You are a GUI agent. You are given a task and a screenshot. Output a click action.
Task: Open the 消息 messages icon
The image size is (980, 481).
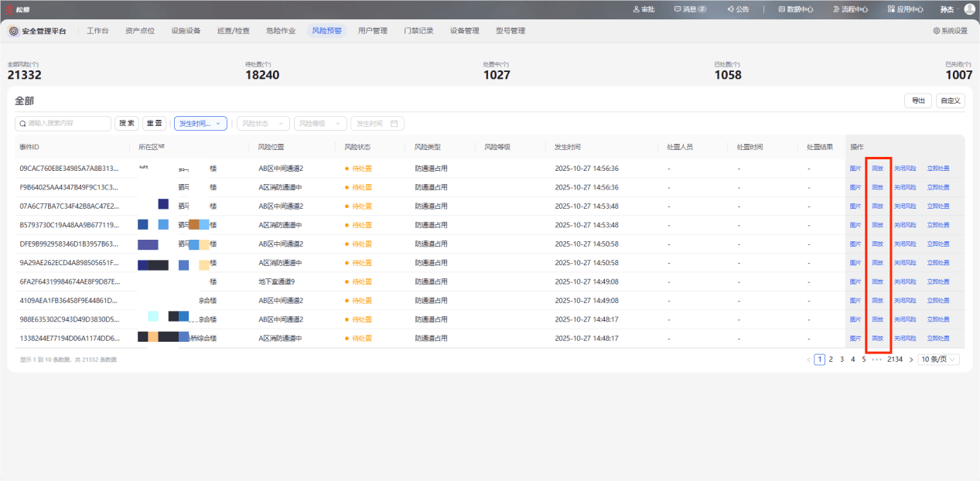(678, 9)
